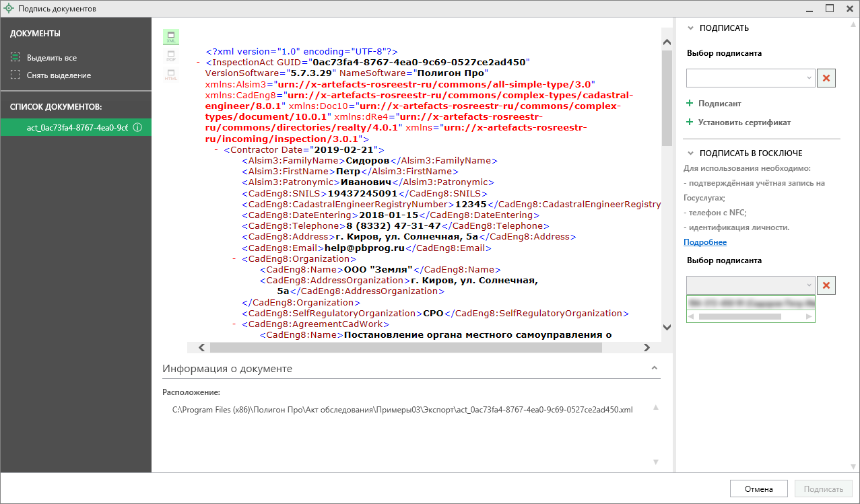
Task: Open the Подробнее link about Госключ
Action: coord(704,242)
